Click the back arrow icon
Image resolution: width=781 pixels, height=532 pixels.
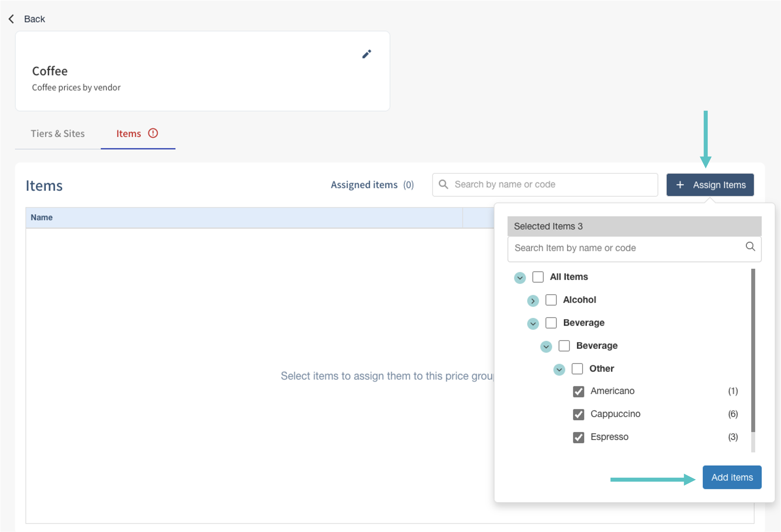click(12, 19)
